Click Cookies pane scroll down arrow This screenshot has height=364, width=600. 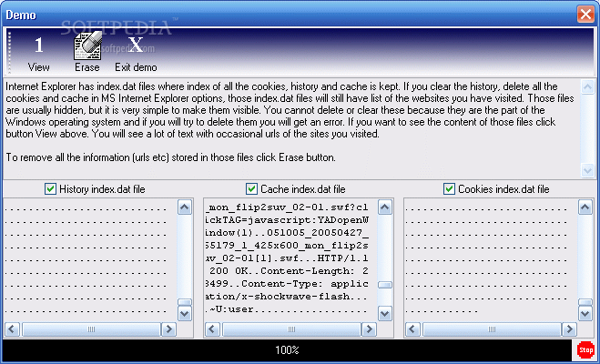click(x=585, y=314)
